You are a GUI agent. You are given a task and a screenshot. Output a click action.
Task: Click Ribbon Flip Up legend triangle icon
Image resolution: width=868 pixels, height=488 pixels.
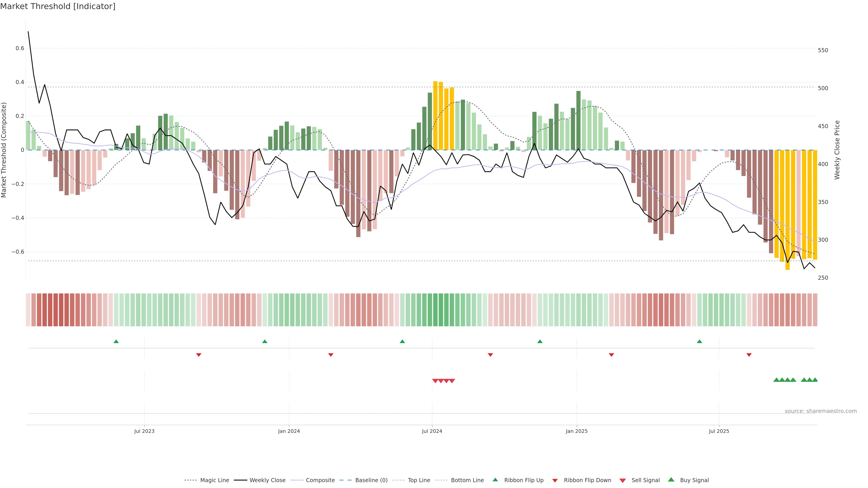click(495, 480)
